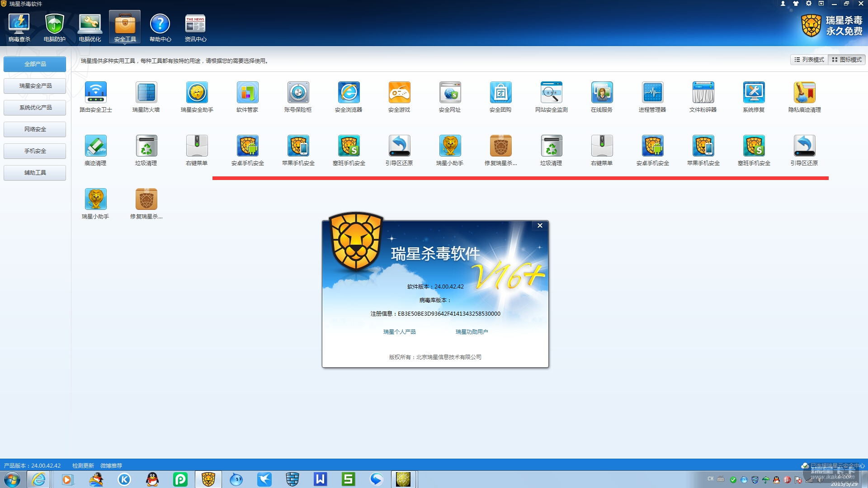Image resolution: width=868 pixels, height=488 pixels.
Task: Open the skin shirt icon in title bar
Action: [796, 4]
